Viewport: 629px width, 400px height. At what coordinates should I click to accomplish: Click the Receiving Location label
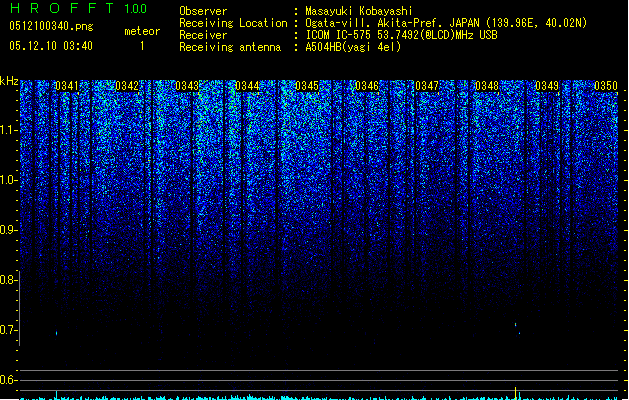(x=233, y=23)
